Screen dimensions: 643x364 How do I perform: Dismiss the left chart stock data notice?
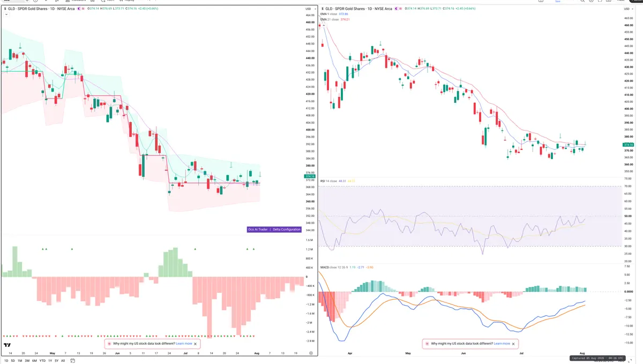tap(195, 344)
